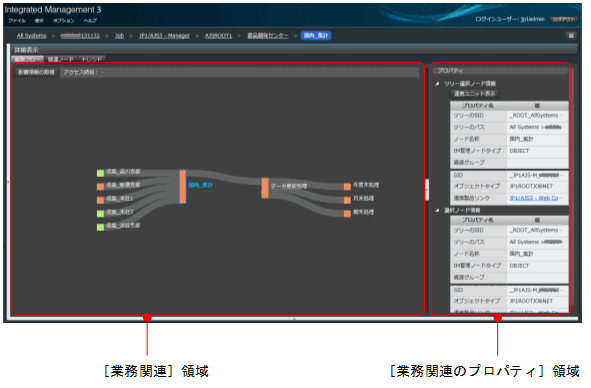Click the 連携製品リンク property name cell
The width and height of the screenshot is (591, 388).
click(478, 198)
